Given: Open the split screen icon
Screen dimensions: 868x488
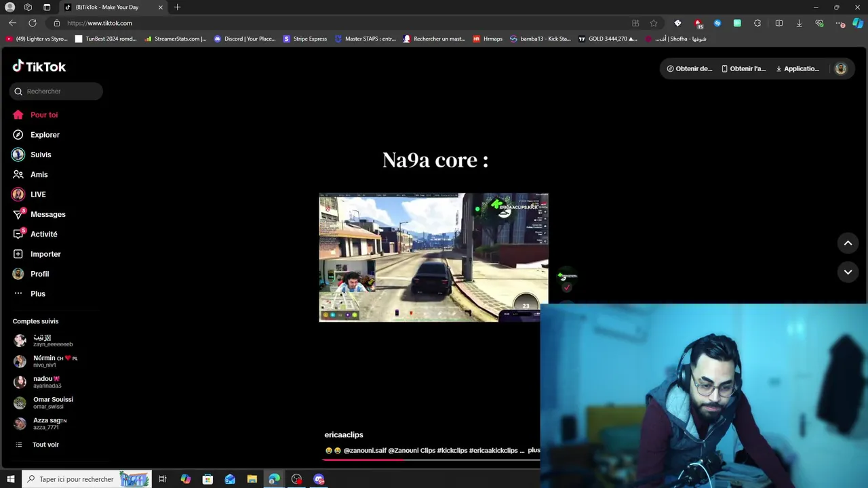Looking at the screenshot, I should click(779, 23).
